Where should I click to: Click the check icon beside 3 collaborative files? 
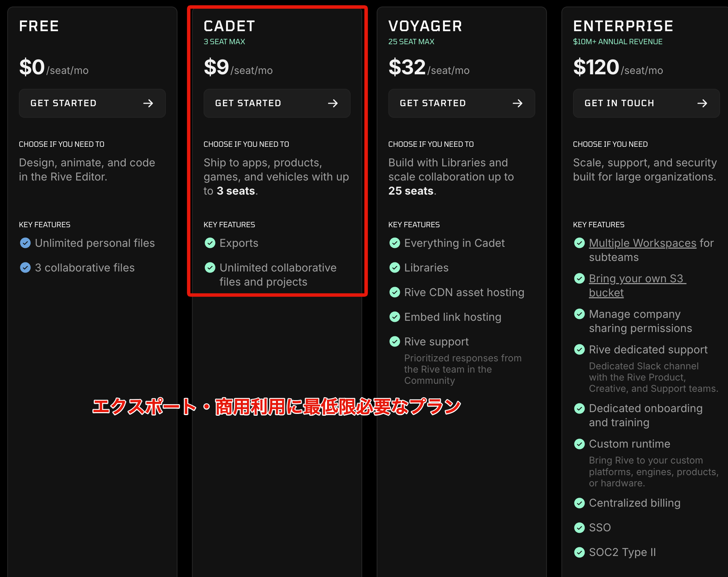coord(25,267)
